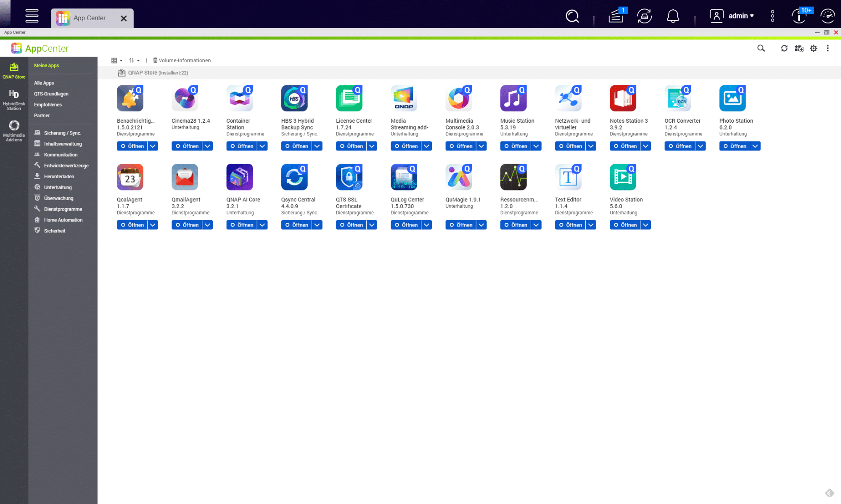Switch to the App Center taskbar tab

pyautogui.click(x=89, y=18)
